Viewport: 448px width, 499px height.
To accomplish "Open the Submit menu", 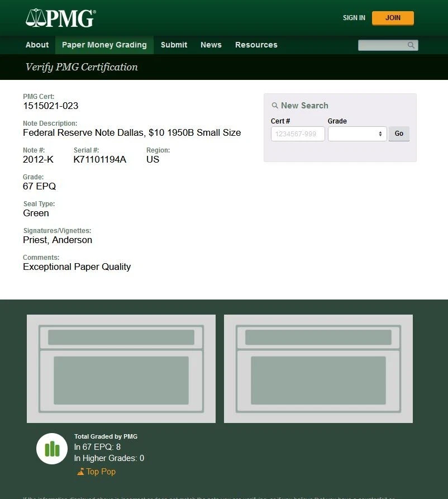I will 174,45.
